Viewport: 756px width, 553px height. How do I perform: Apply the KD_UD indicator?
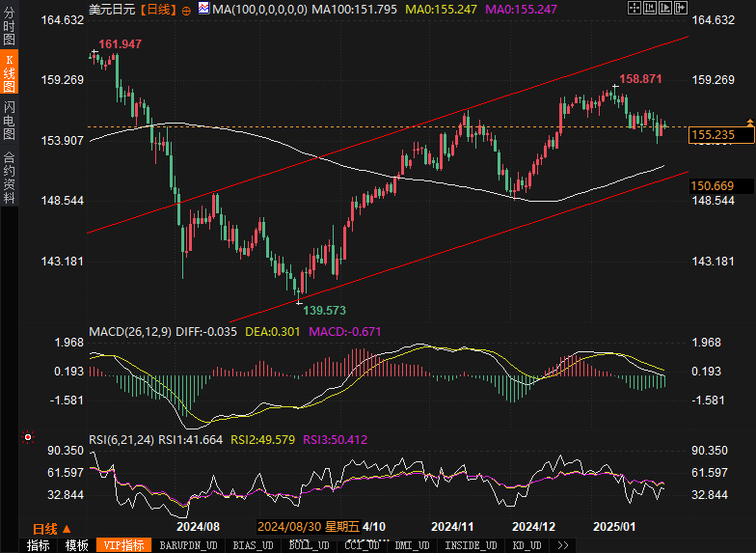(x=526, y=545)
